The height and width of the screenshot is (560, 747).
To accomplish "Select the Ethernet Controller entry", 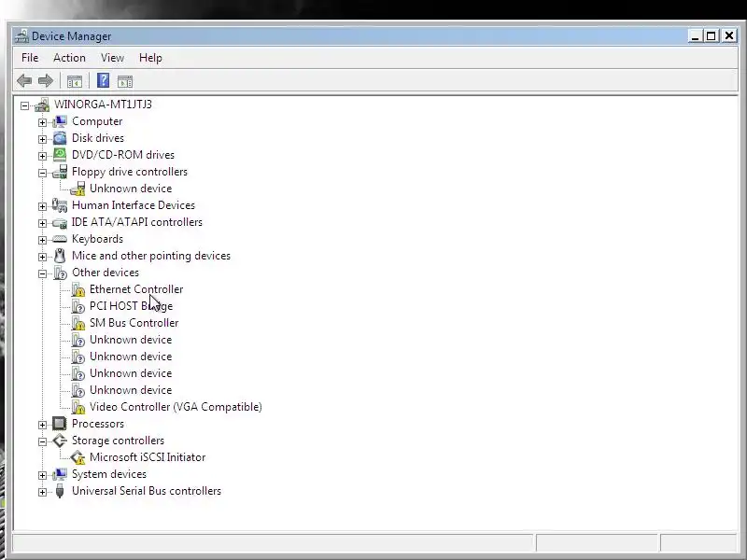I will coord(136,289).
